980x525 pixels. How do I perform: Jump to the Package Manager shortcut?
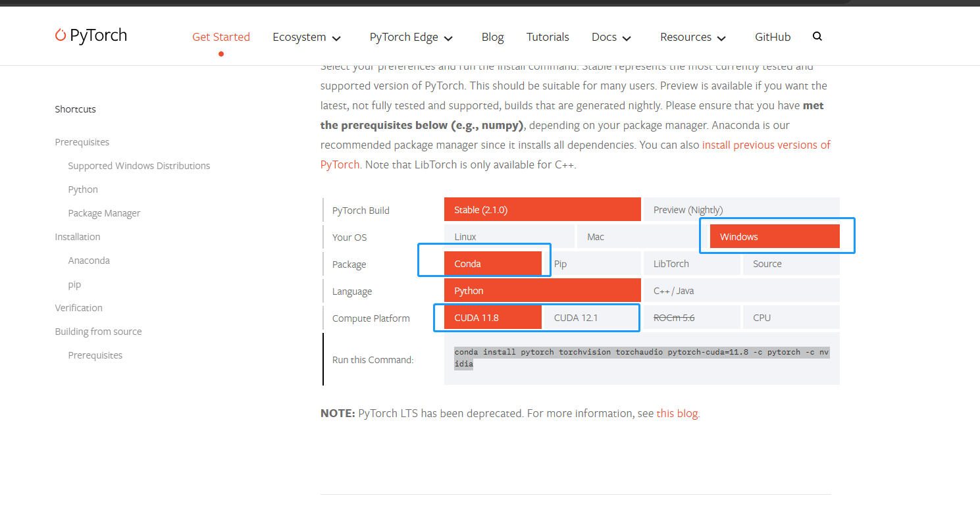click(104, 213)
